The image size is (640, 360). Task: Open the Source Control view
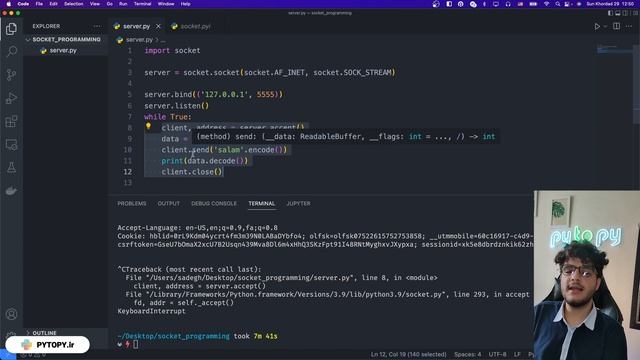pyautogui.click(x=11, y=75)
